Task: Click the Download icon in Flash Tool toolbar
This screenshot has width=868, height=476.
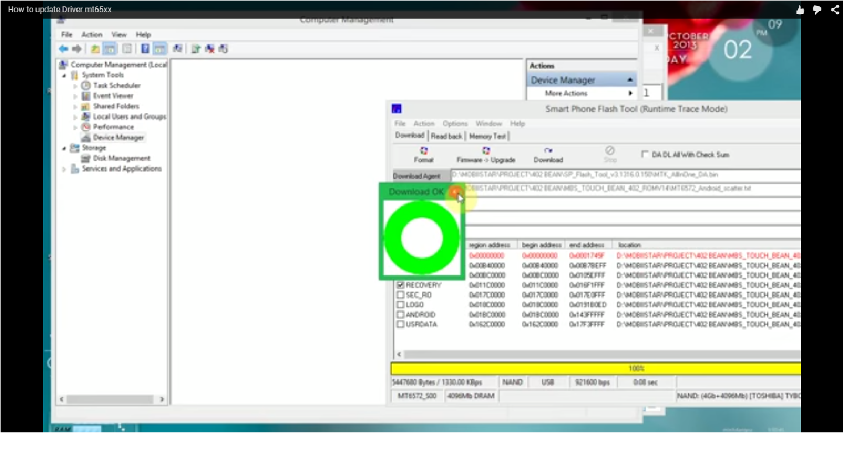Action: (x=548, y=151)
